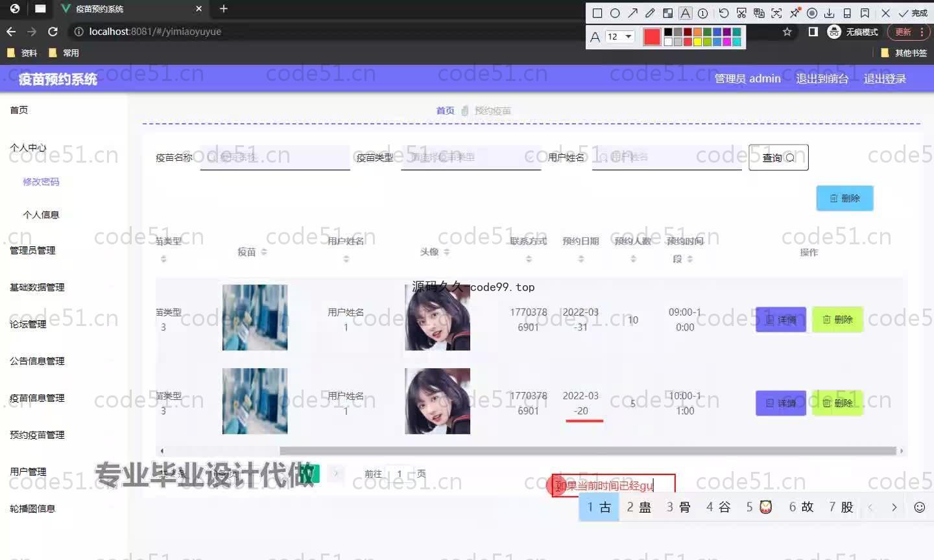The height and width of the screenshot is (560, 934).
Task: Open 修改密码 in the sidebar
Action: [41, 181]
